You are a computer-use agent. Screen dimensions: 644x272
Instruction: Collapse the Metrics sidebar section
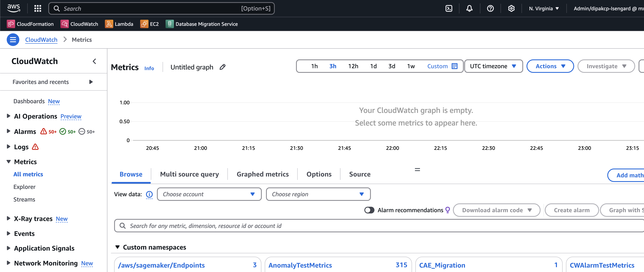tap(9, 162)
